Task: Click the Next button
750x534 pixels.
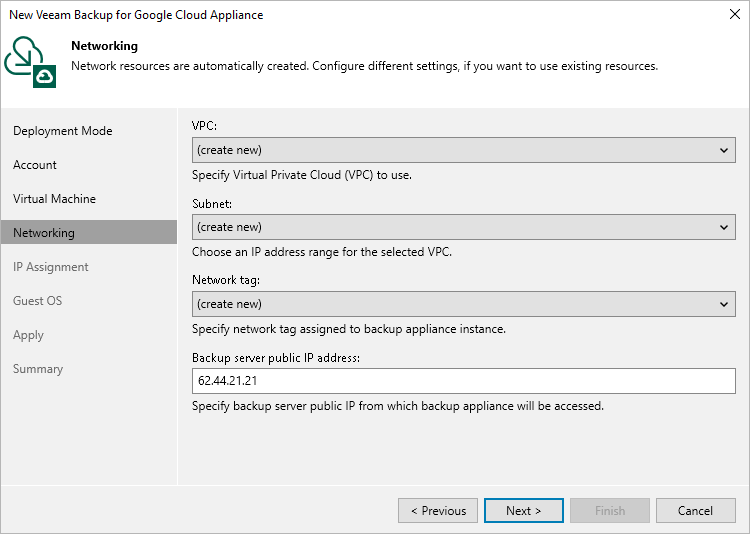Action: [524, 511]
